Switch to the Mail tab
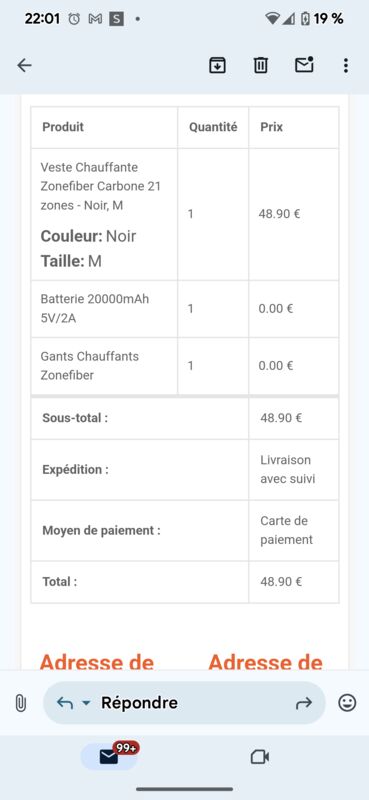This screenshot has width=369, height=800. tap(109, 757)
